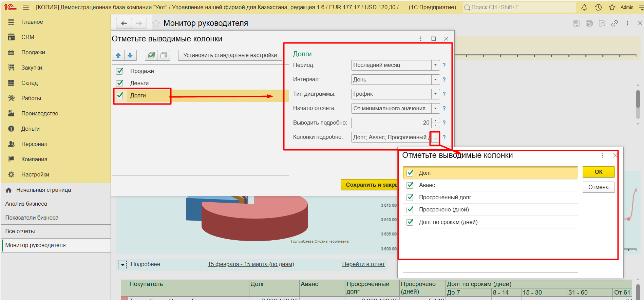Open the Продажи sidebar section

click(33, 52)
